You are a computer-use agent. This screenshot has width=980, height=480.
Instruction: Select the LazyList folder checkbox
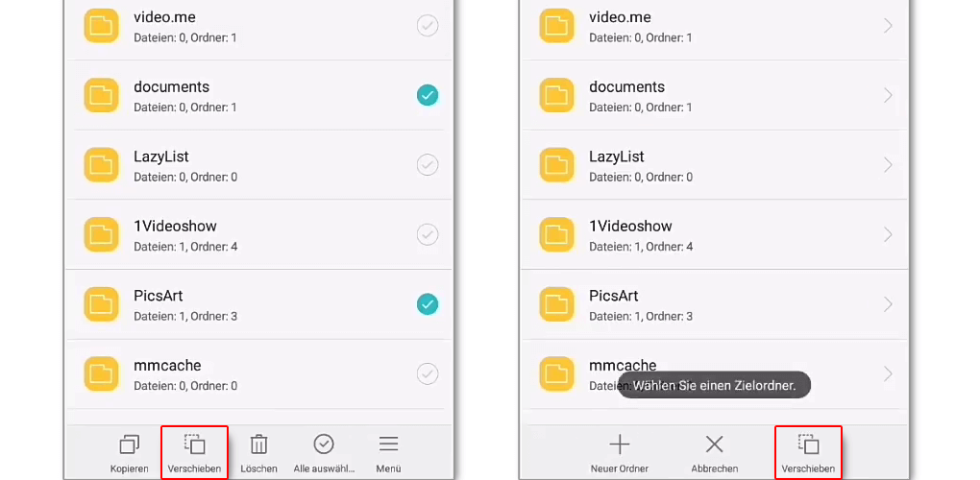pos(428,165)
